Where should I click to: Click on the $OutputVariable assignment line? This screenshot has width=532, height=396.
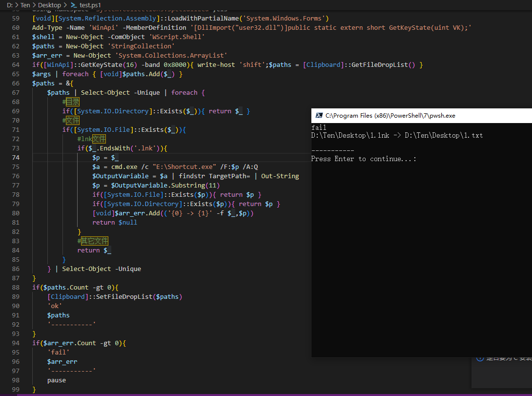195,176
